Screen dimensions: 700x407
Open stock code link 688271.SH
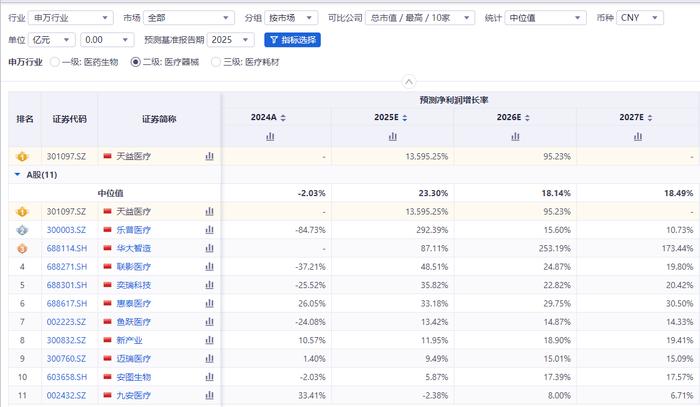pyautogui.click(x=67, y=266)
